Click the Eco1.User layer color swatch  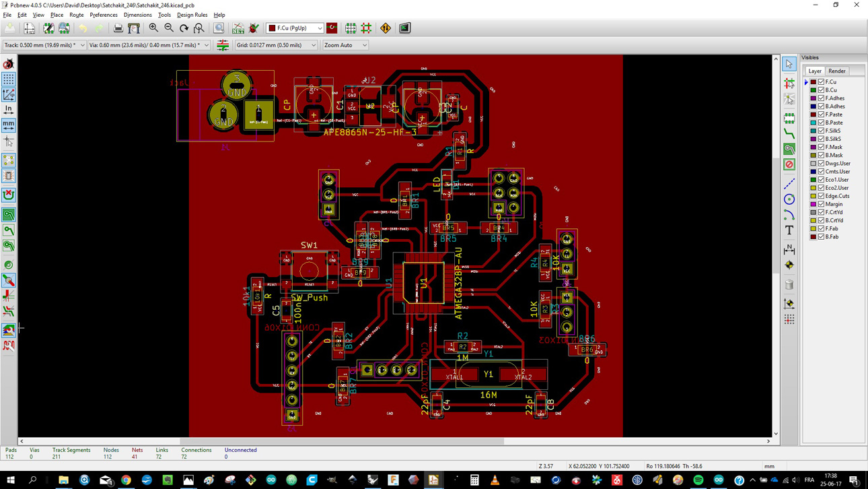pyautogui.click(x=813, y=180)
